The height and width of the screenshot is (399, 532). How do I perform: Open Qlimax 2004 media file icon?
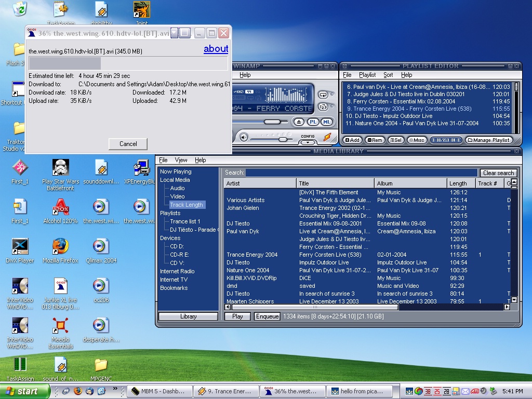pos(101,251)
